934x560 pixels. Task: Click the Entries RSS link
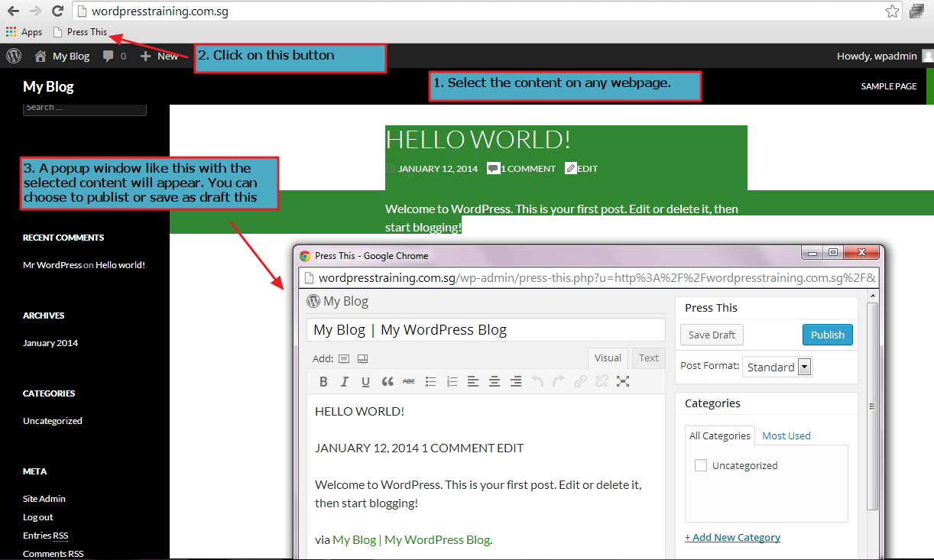[x=46, y=536]
